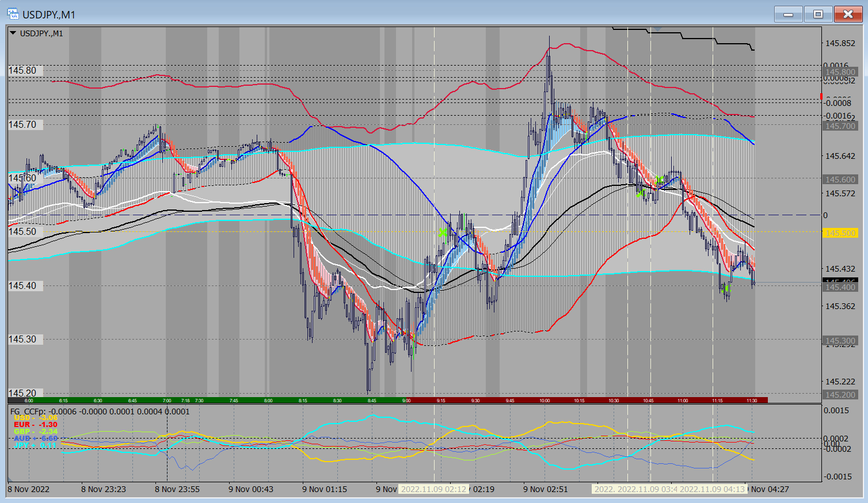The width and height of the screenshot is (868, 503).
Task: Click the yellow 145.500 price tag on the axis
Action: tap(840, 233)
